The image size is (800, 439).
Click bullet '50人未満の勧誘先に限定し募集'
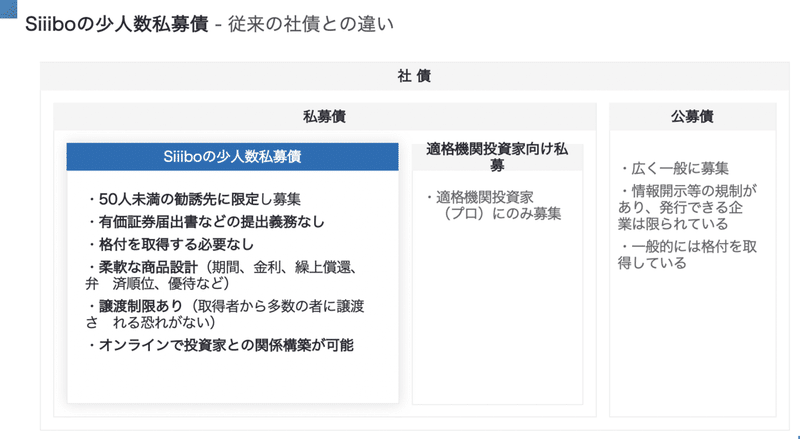pyautogui.click(x=194, y=199)
